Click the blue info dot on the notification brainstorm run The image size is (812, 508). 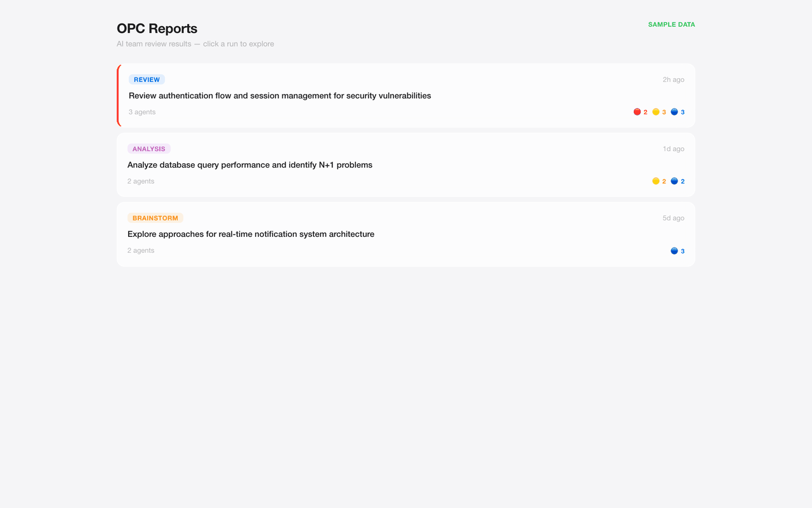(x=674, y=251)
